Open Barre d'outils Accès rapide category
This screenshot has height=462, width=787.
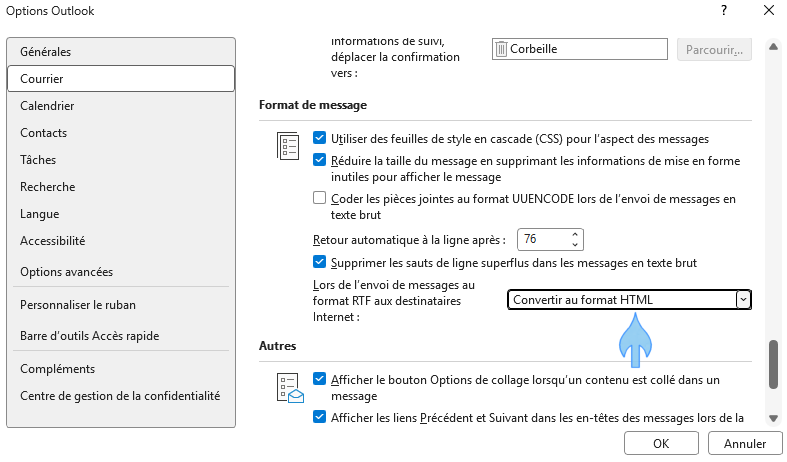(x=121, y=336)
